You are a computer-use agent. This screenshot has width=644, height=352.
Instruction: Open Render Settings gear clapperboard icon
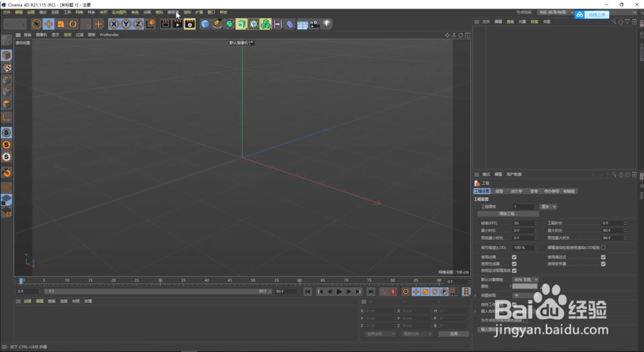click(189, 24)
